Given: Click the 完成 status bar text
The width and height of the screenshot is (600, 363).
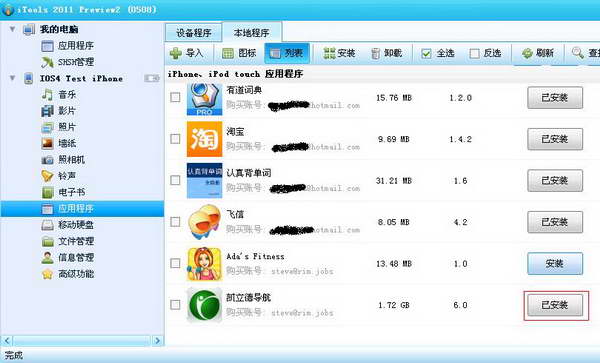Looking at the screenshot, I should 14,355.
